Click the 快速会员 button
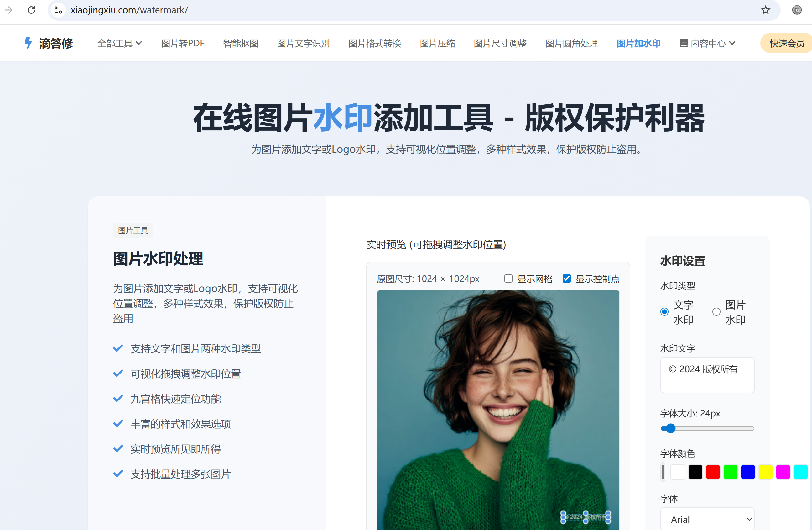Screen dimensions: 812x530 (x=786, y=43)
